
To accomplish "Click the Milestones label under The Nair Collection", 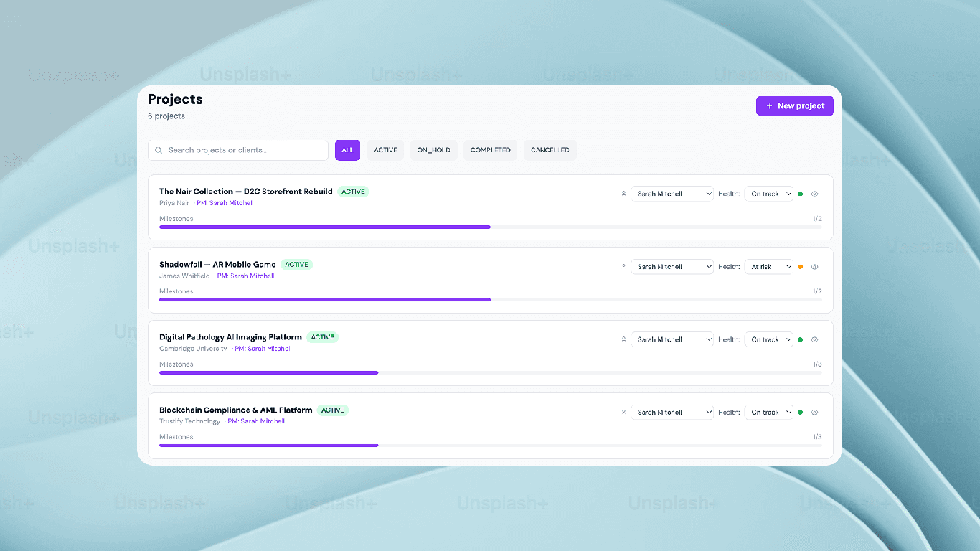I will tap(176, 219).
